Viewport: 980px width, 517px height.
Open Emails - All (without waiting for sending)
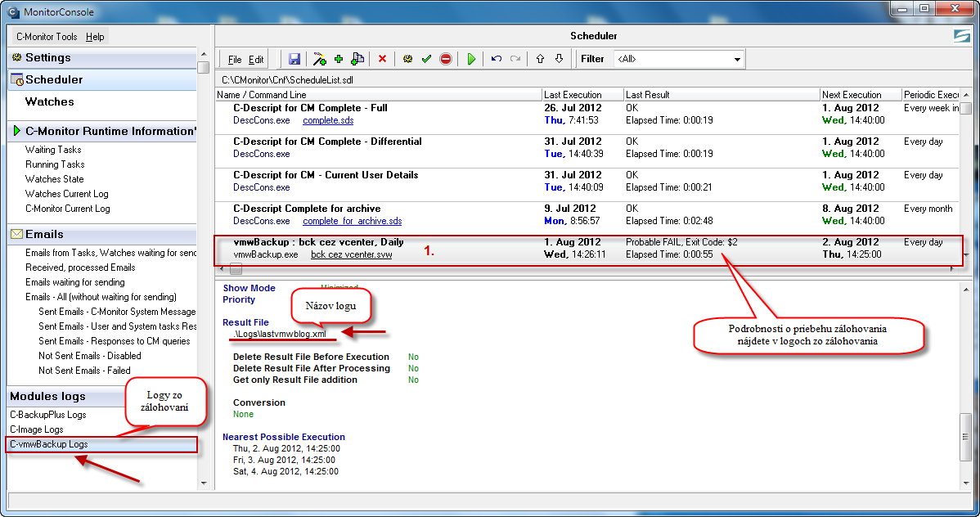point(101,297)
